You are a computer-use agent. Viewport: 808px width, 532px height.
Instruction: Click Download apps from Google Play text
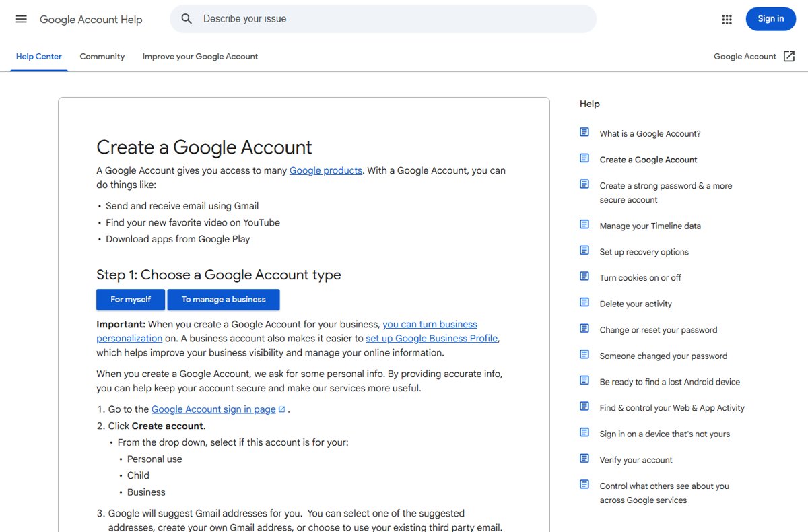coord(178,239)
